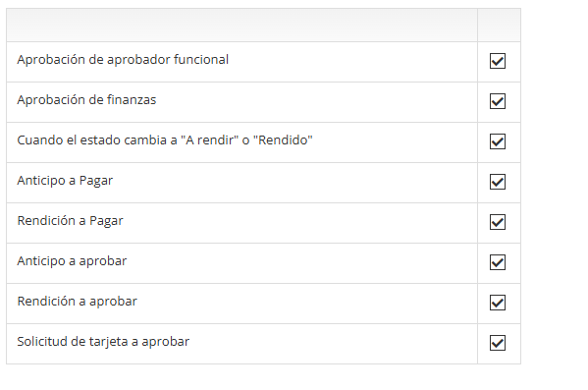The width and height of the screenshot is (588, 390).
Task: Toggle the Rendición a Pagar checkbox
Action: coord(498,222)
